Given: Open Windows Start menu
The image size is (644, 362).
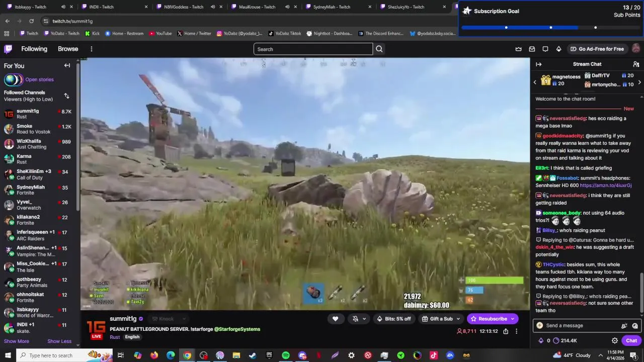Looking at the screenshot, I should (x=8, y=355).
